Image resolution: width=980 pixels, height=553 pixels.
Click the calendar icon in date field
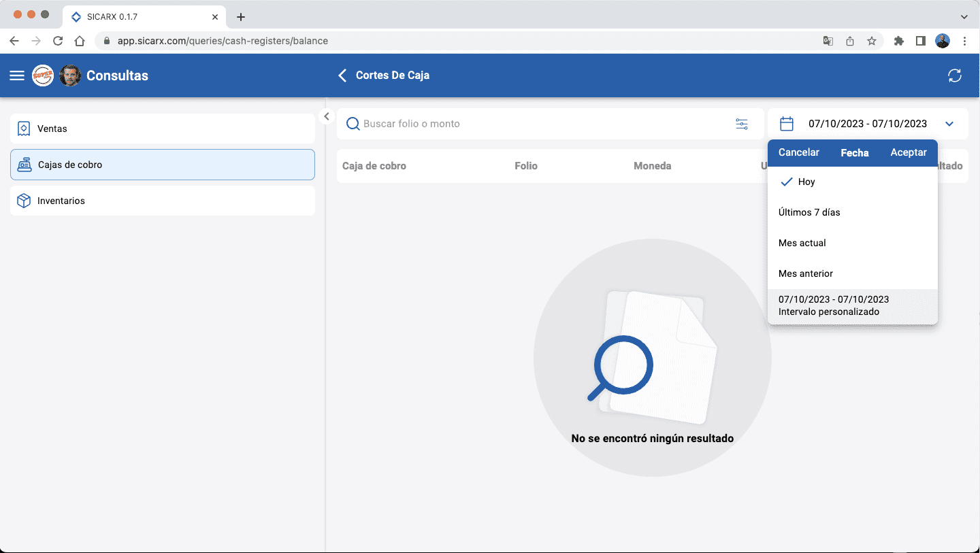point(787,124)
